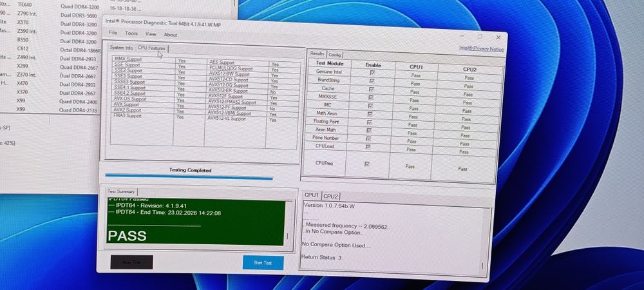
Task: Toggle the CPULoad enable checkbox
Action: click(x=368, y=147)
